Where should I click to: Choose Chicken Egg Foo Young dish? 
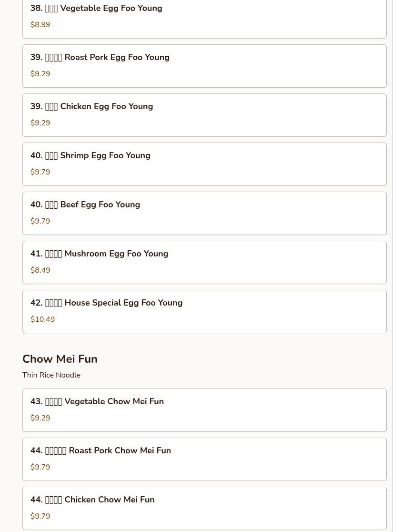point(106,107)
